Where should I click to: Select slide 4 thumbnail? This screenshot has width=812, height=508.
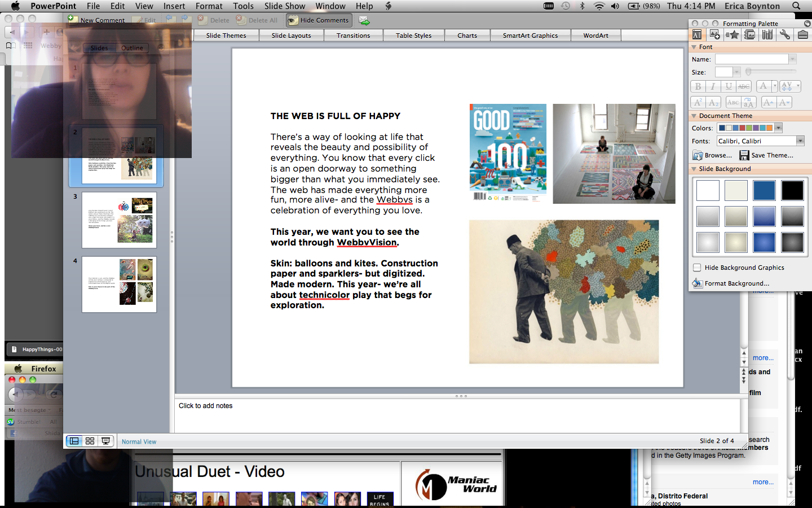(x=119, y=284)
